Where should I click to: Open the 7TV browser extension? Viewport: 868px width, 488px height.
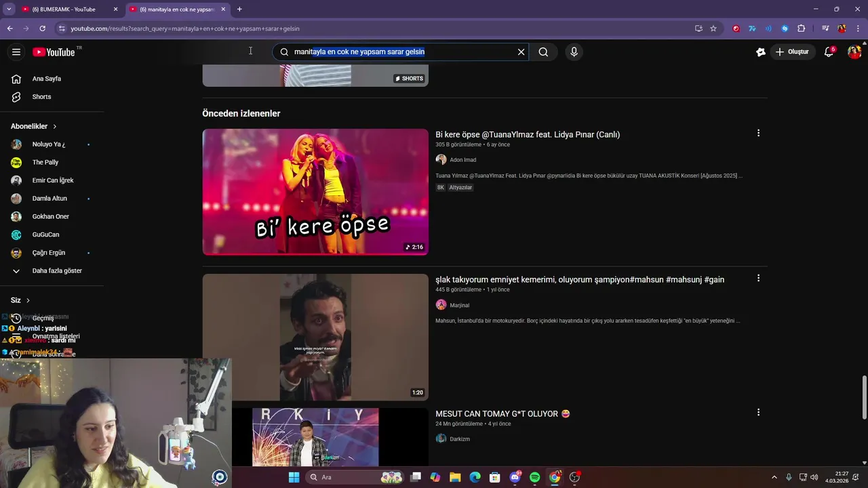(752, 28)
